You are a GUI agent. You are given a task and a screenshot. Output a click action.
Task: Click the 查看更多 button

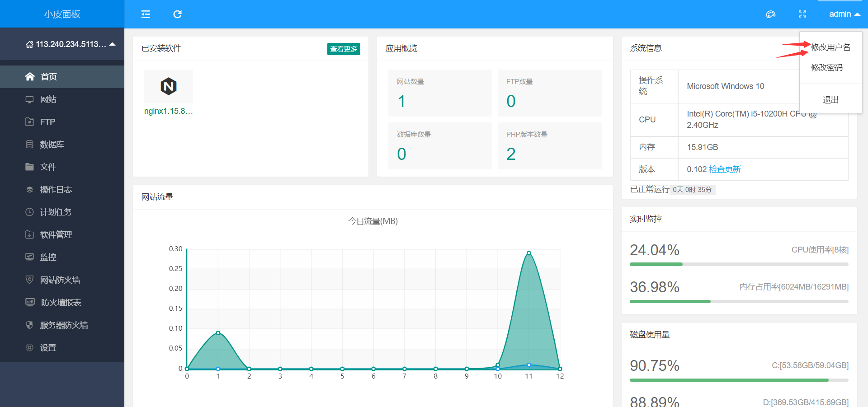[x=344, y=49]
